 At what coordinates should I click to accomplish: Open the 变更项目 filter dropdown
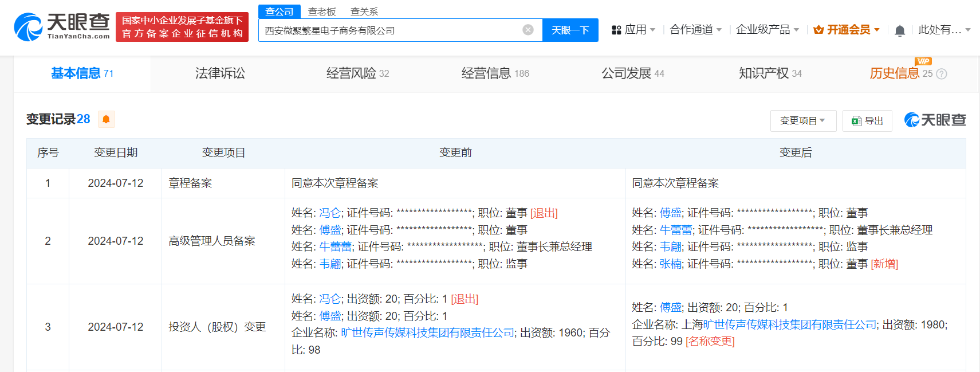pyautogui.click(x=803, y=121)
